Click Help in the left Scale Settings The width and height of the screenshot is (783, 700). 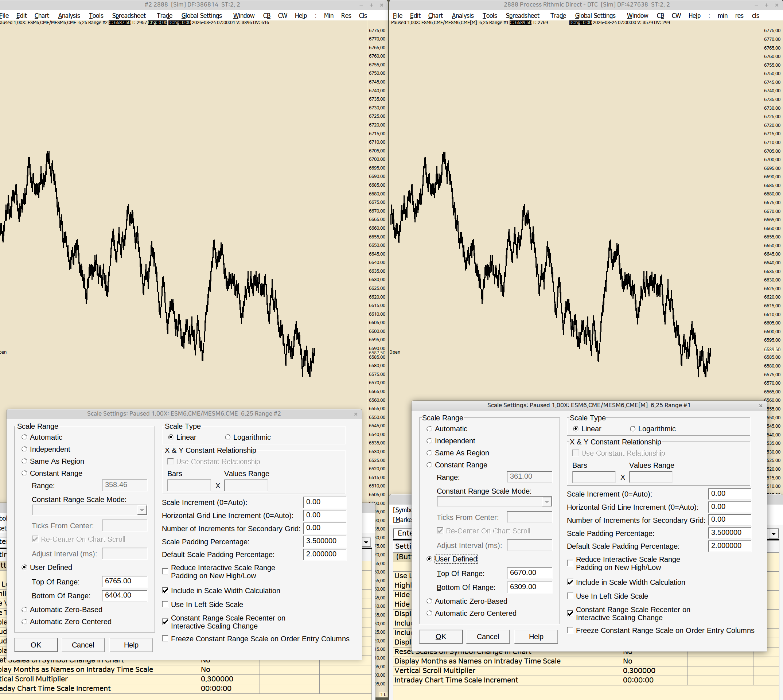pos(131,645)
